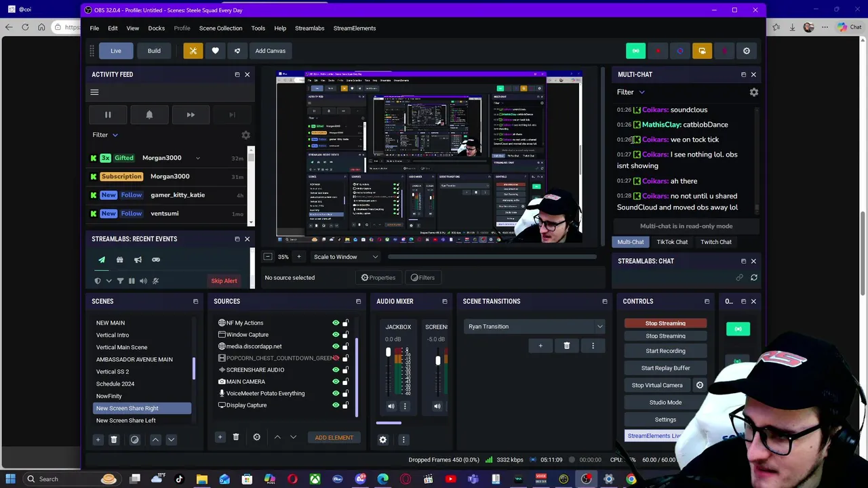Open chevron dropdown beside shield icon
Viewport: 868px width, 488px height.
tap(108, 281)
